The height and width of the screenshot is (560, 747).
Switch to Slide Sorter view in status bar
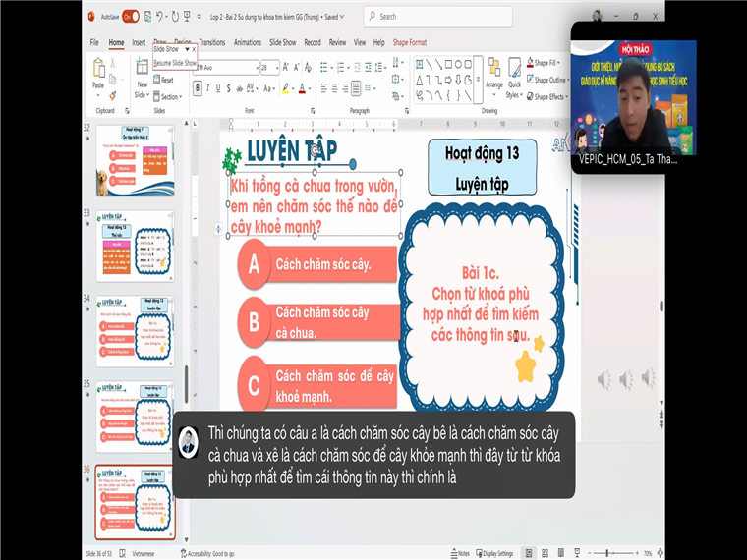click(x=546, y=553)
